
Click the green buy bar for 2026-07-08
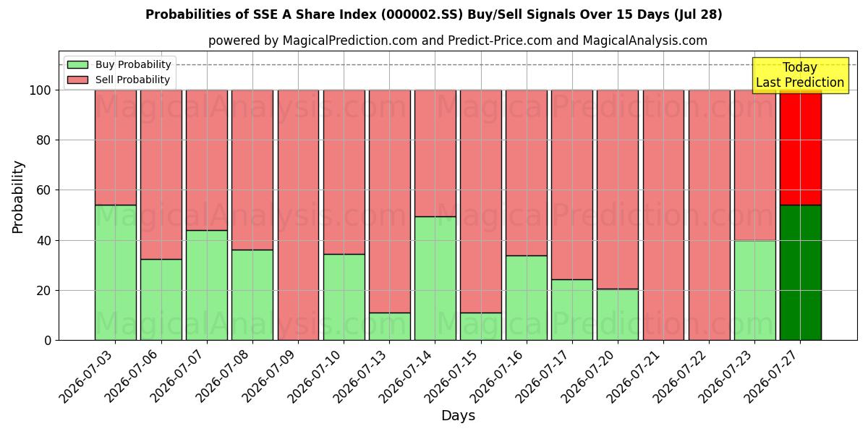click(x=252, y=295)
